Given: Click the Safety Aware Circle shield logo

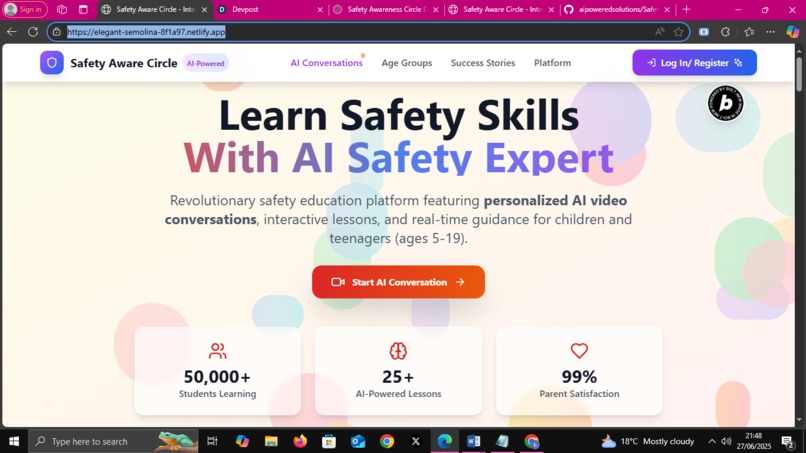Looking at the screenshot, I should (x=52, y=63).
